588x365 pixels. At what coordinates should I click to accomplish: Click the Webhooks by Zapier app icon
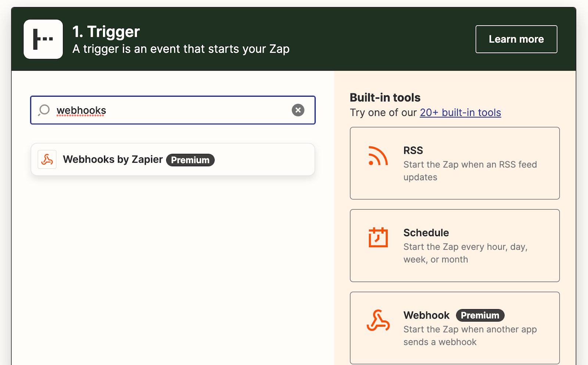click(47, 159)
